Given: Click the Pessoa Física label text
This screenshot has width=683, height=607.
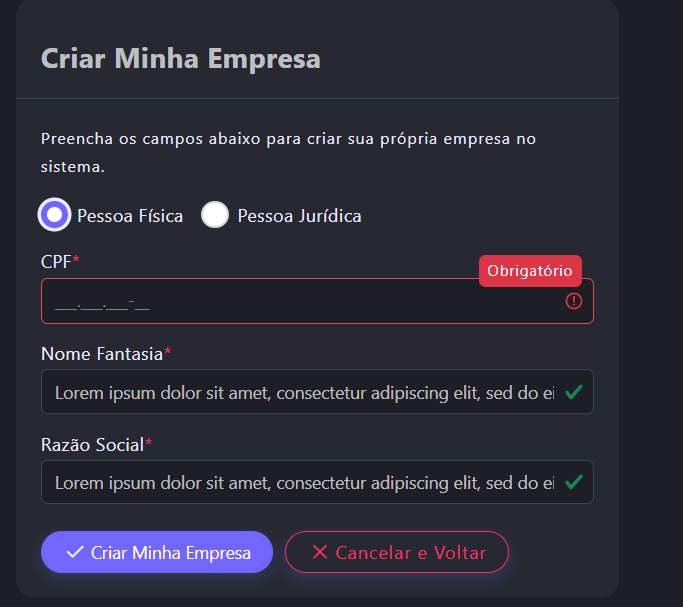Looking at the screenshot, I should tap(130, 216).
